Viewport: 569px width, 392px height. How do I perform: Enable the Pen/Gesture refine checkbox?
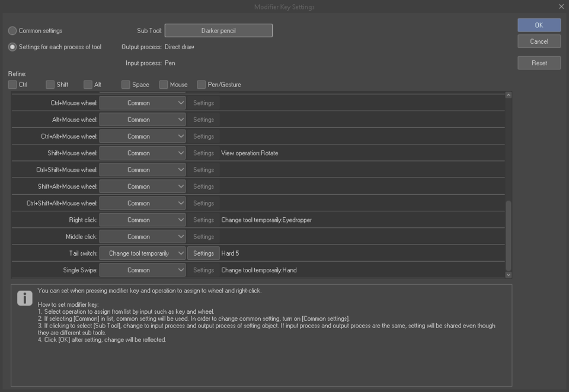[x=202, y=85]
